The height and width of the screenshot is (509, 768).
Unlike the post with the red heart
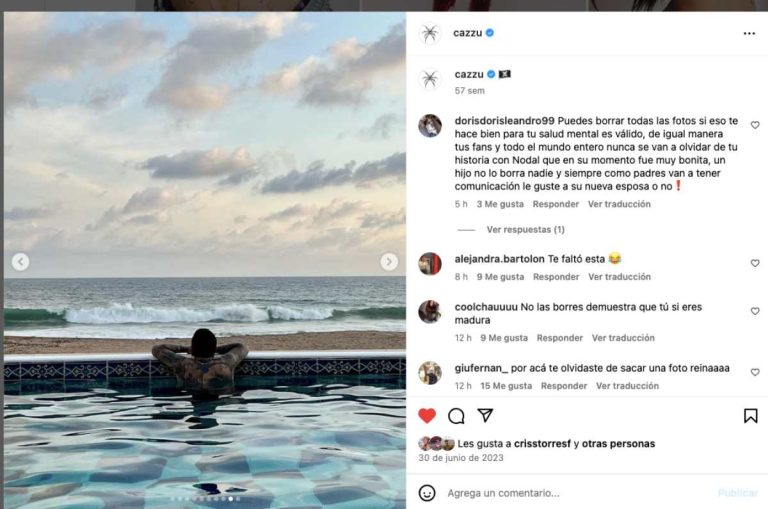(427, 416)
